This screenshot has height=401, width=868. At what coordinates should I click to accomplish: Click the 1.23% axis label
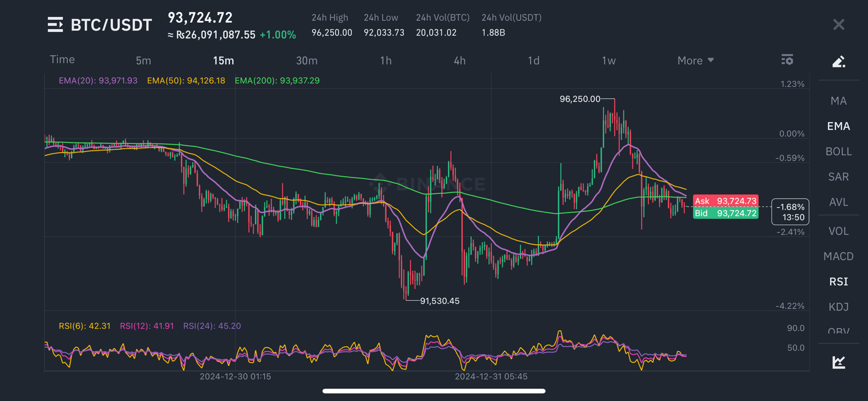click(792, 84)
